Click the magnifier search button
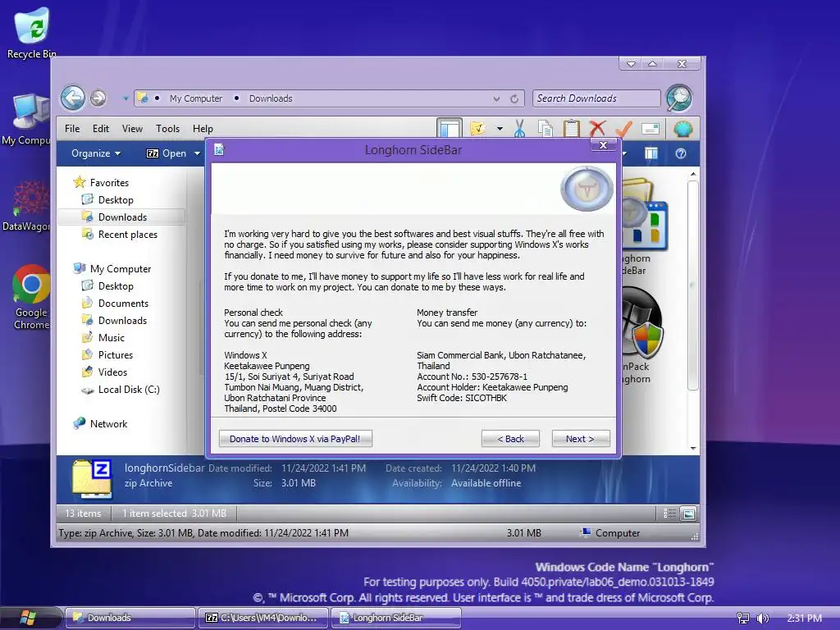840x630 pixels. pyautogui.click(x=678, y=98)
